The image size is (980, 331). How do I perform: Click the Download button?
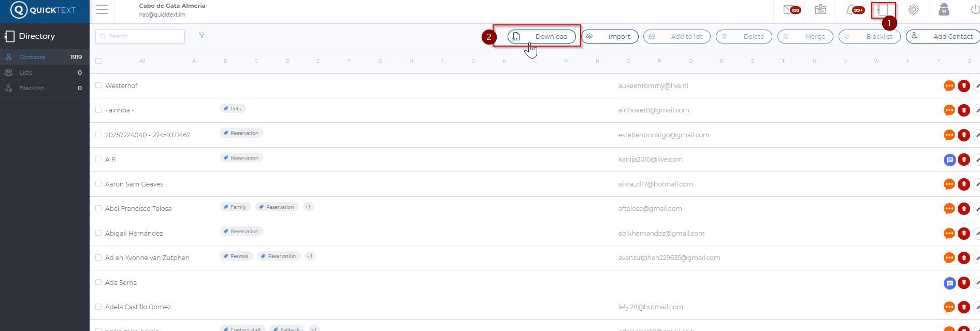click(542, 37)
